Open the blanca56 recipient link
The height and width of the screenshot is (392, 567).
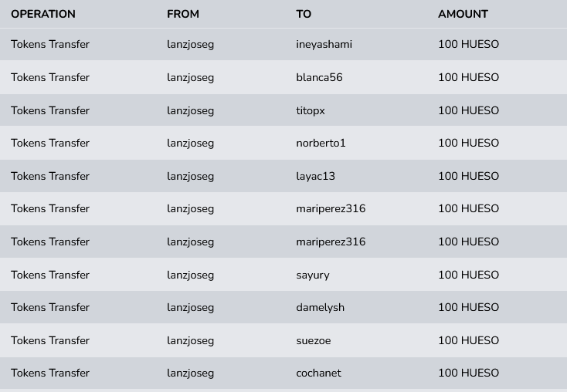[319, 77]
